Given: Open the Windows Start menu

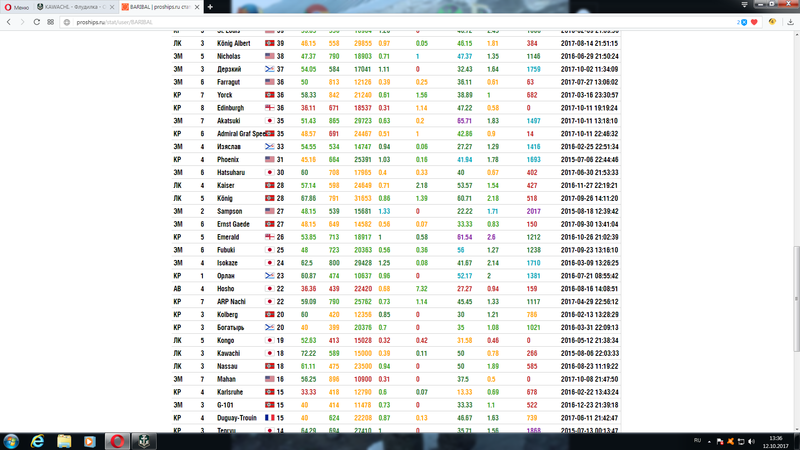Looking at the screenshot, I should 12,440.
